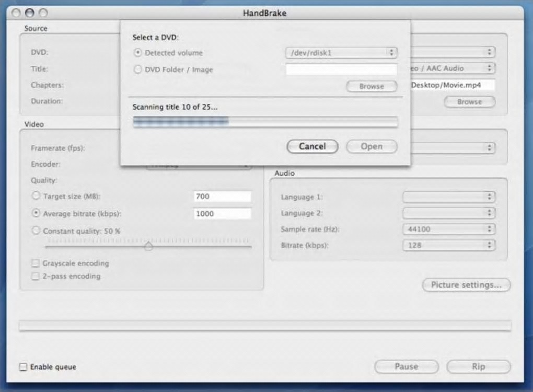
Task: Click the 'Framerate (fps):' label
Action: (x=58, y=148)
